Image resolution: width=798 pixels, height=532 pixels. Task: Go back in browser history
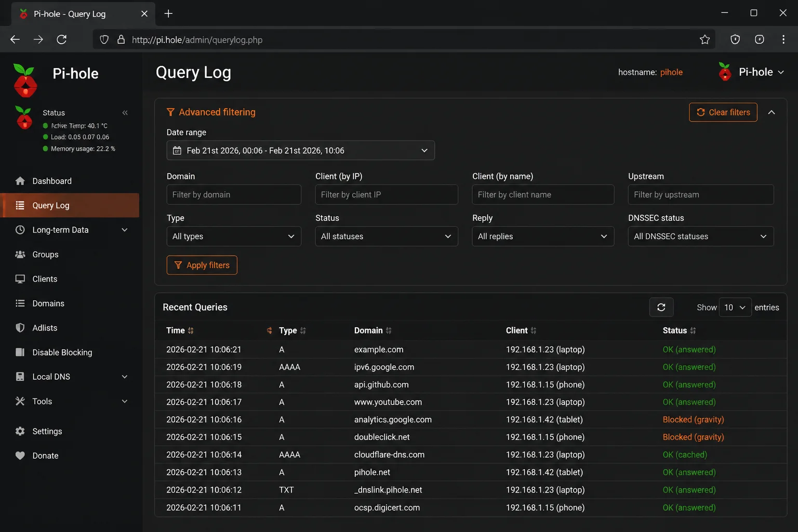pos(15,39)
